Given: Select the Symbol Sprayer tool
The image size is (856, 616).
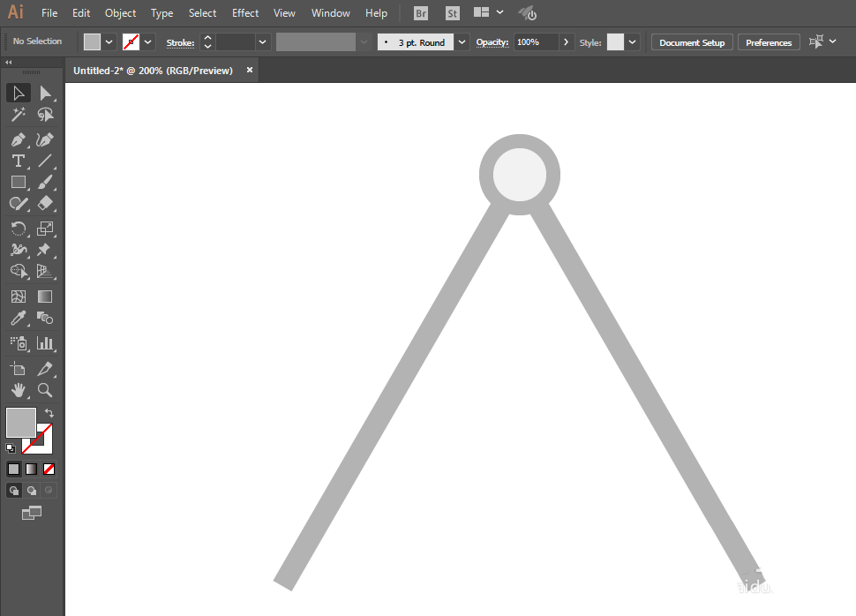Looking at the screenshot, I should tap(18, 343).
